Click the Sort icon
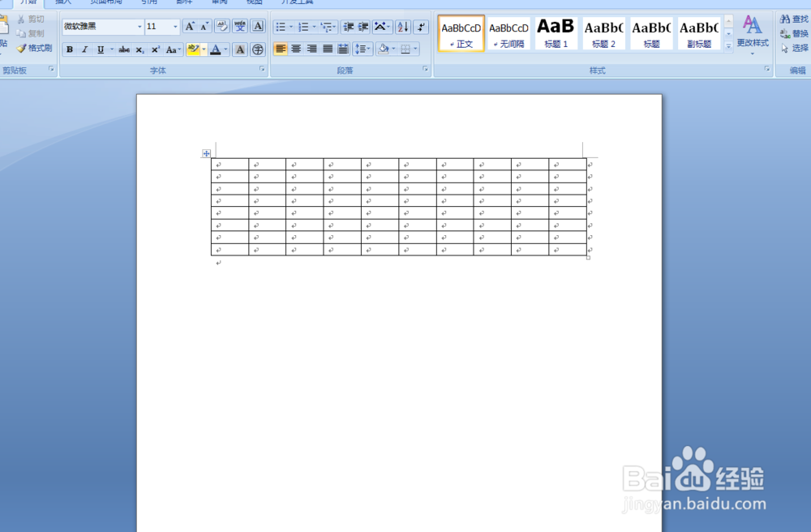The height and width of the screenshot is (532, 811). (403, 27)
